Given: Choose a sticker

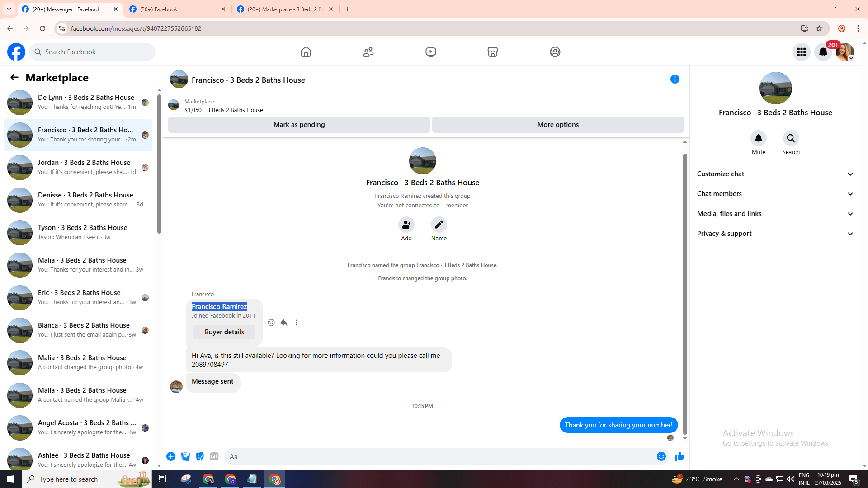Looking at the screenshot, I should coord(200,456).
